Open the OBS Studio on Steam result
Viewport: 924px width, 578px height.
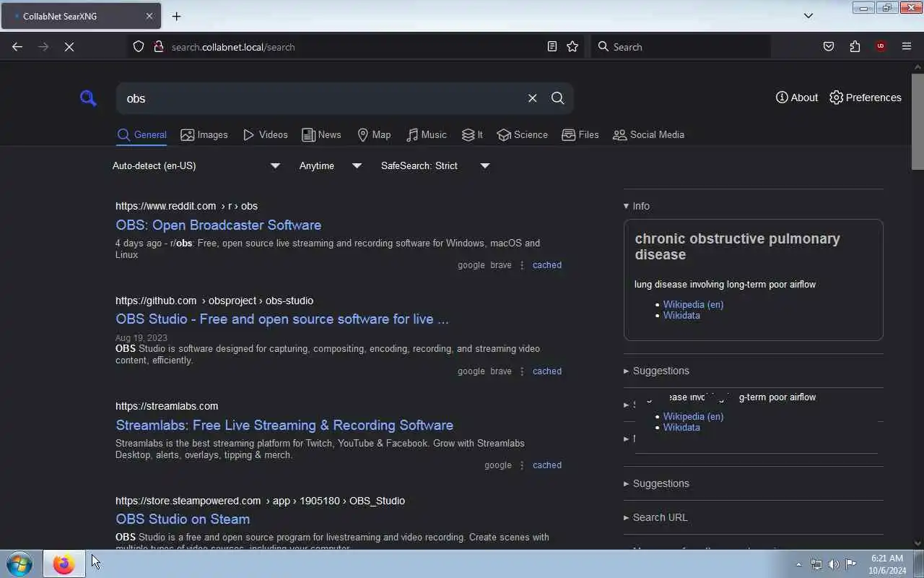tap(183, 519)
